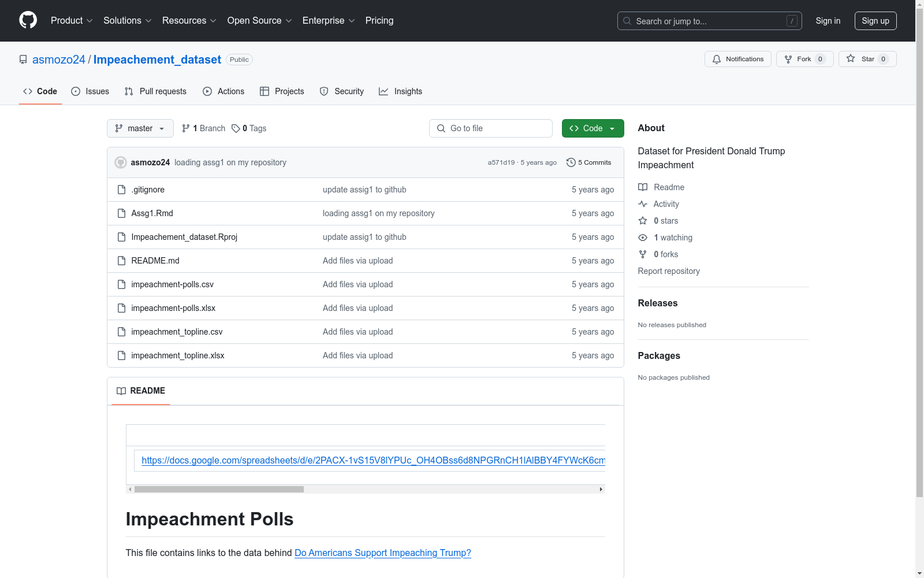Open the Projects tab
Screen dimensions: 924x578
point(282,91)
